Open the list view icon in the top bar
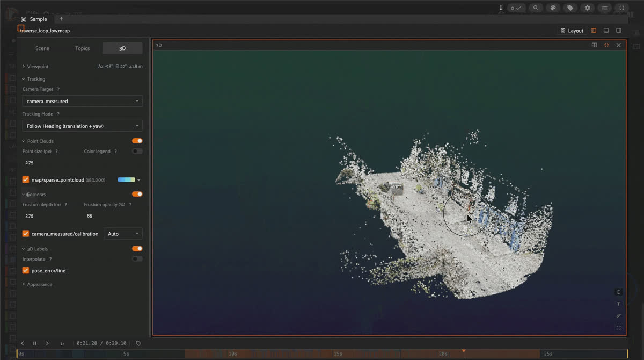 click(604, 8)
